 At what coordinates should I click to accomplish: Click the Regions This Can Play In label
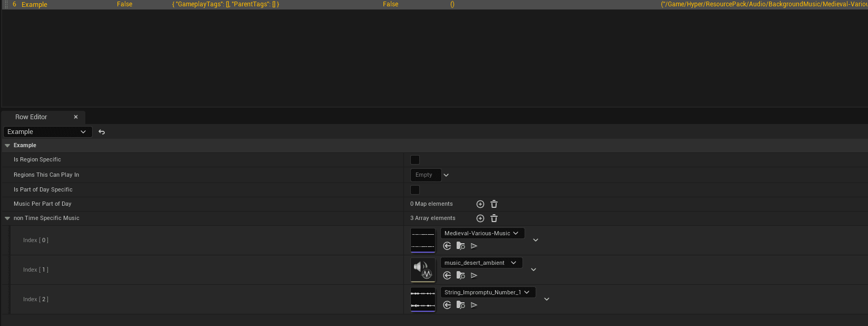click(46, 175)
